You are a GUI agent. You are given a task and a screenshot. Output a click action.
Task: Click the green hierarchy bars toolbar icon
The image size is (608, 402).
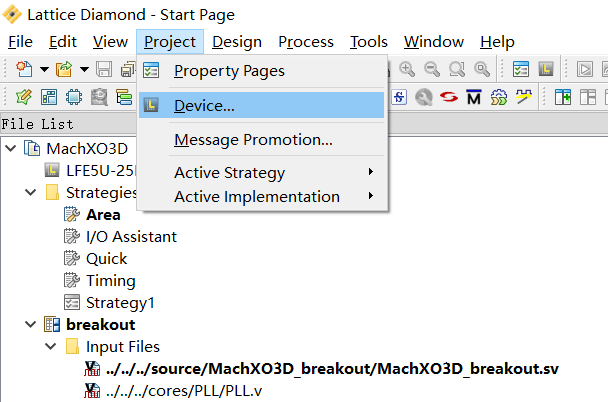click(124, 97)
